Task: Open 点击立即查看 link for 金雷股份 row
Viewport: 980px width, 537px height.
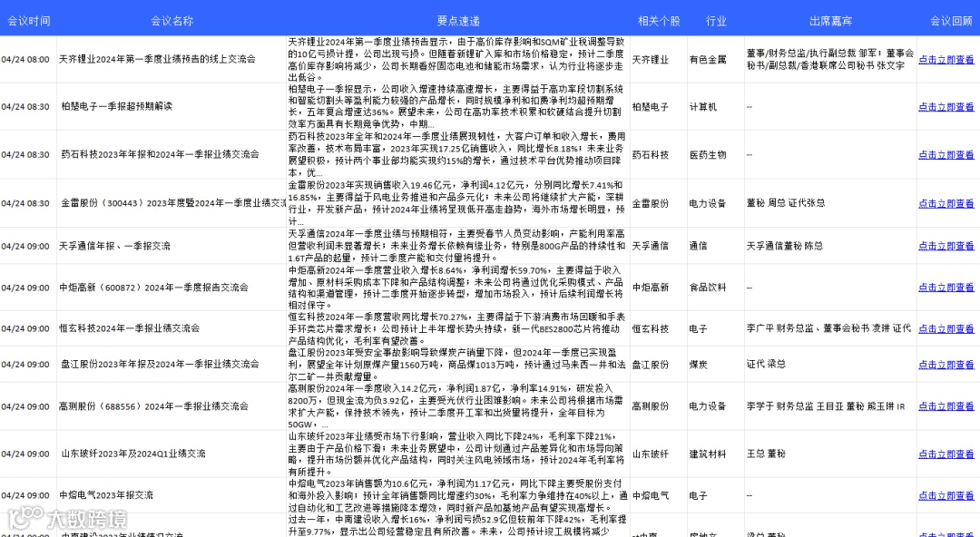Action: tap(946, 203)
